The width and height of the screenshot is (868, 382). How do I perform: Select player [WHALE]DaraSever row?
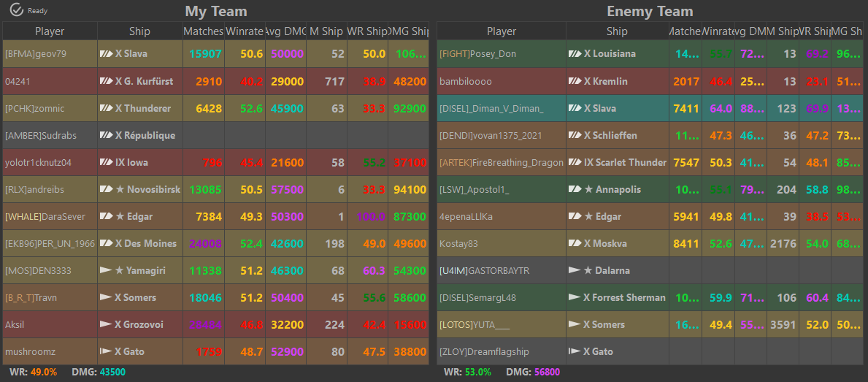click(45, 216)
